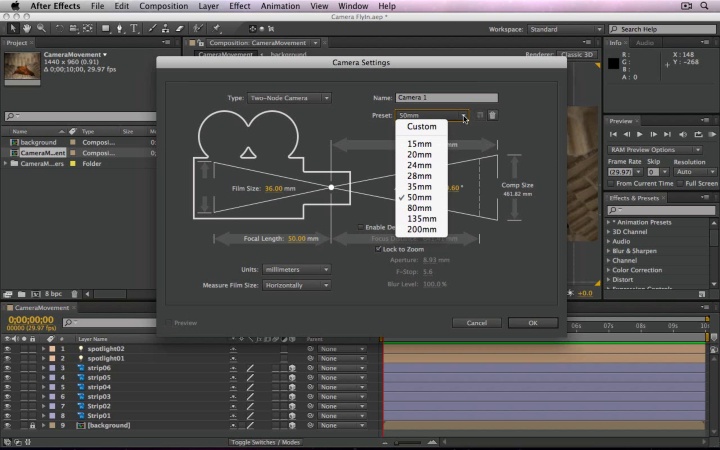The height and width of the screenshot is (450, 720).
Task: Select the Zoom magnifier tool
Action: [x=41, y=28]
